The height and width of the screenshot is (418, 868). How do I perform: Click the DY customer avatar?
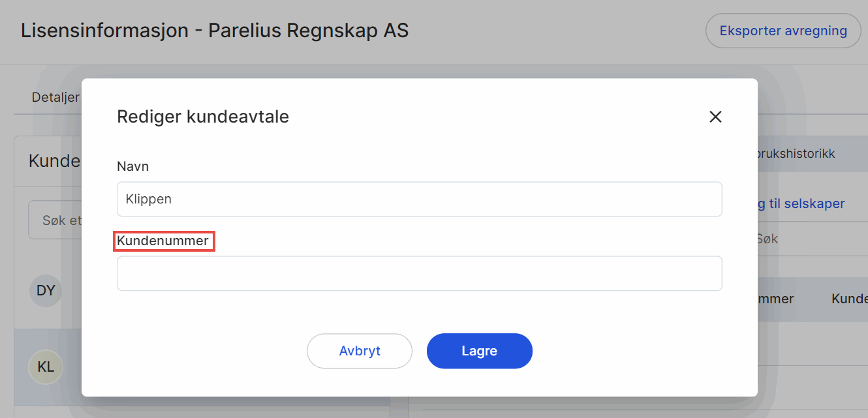pos(46,291)
